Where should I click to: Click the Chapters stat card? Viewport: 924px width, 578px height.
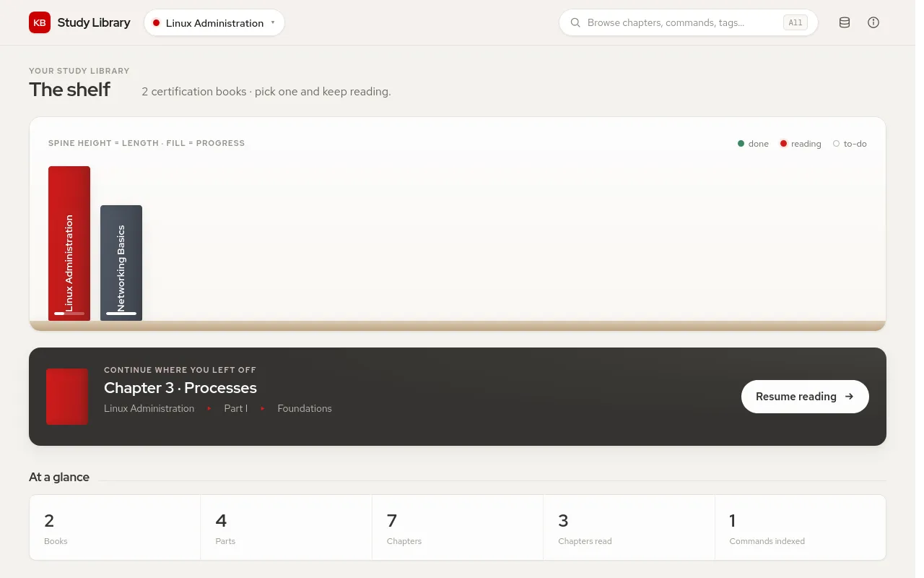(458, 527)
